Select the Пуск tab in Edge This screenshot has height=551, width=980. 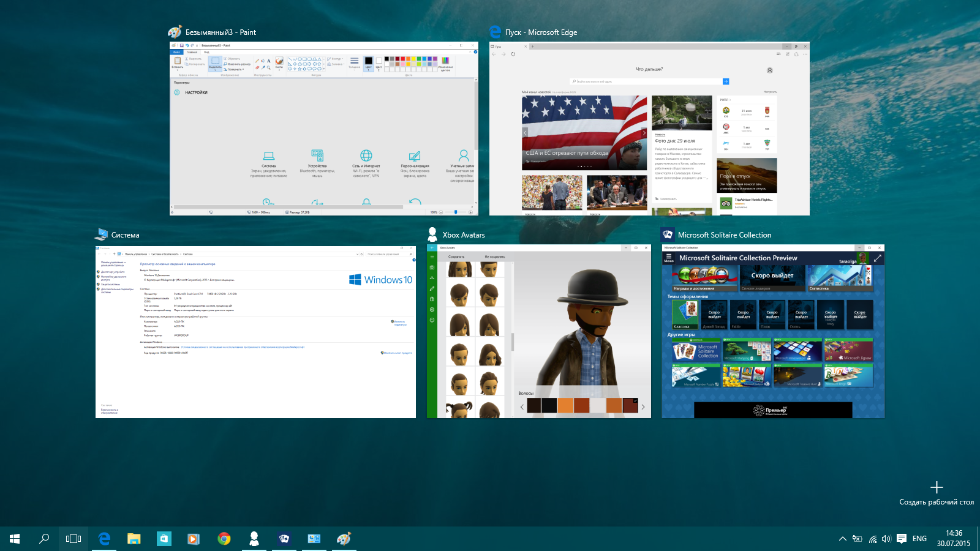pyautogui.click(x=508, y=47)
